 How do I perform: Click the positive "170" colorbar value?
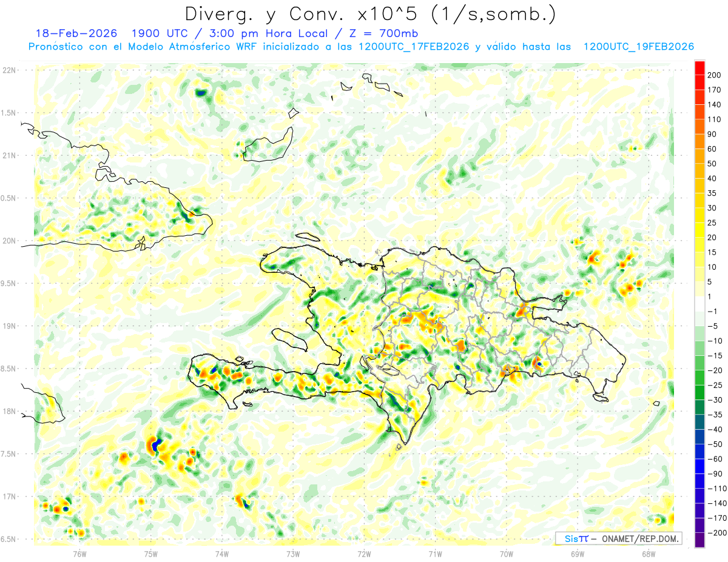point(714,90)
